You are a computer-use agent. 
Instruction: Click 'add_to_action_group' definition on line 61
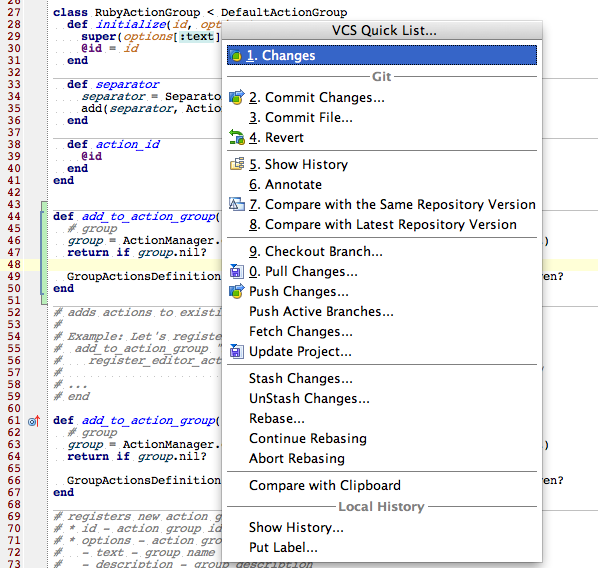point(149,421)
